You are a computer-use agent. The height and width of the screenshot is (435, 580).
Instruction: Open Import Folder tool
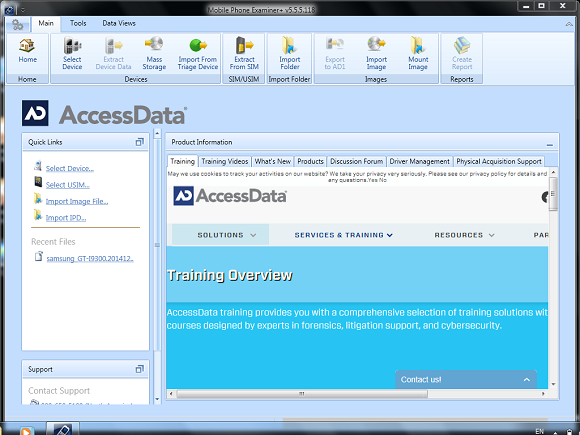(290, 54)
